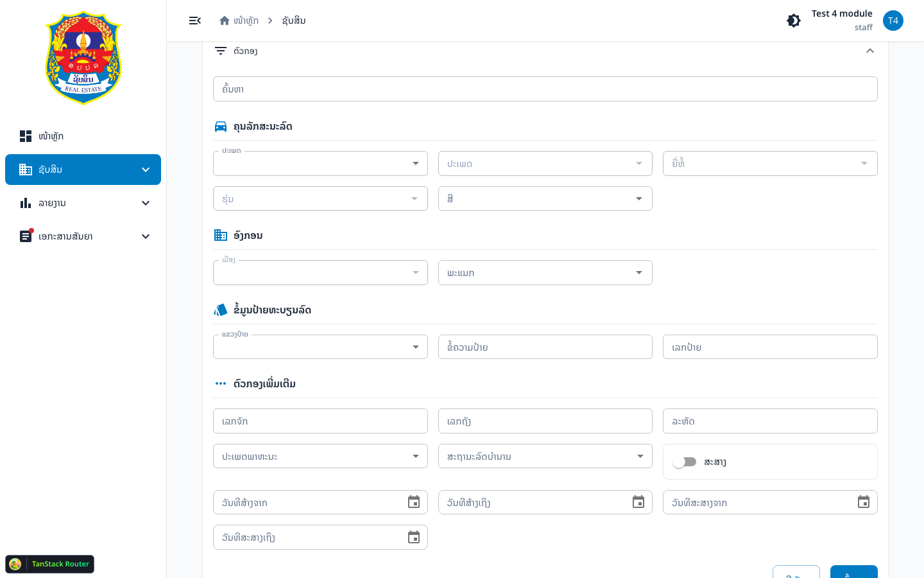
Task: Open the T4 user avatar menu
Action: pos(893,21)
